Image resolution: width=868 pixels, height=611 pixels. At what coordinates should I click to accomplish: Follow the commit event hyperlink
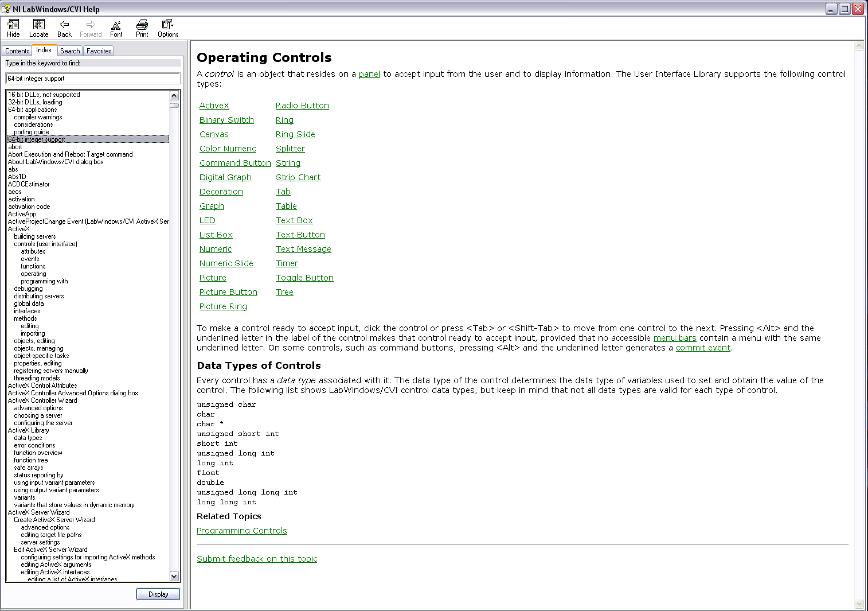(703, 348)
